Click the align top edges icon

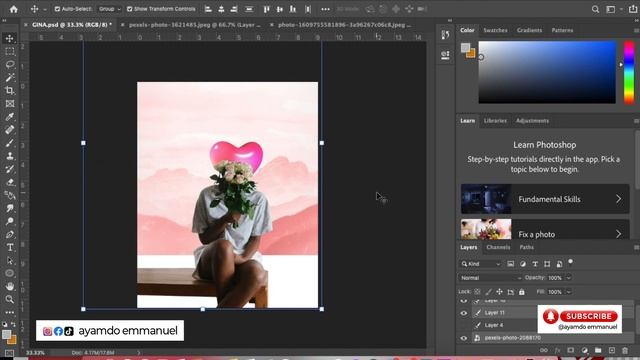click(x=267, y=9)
